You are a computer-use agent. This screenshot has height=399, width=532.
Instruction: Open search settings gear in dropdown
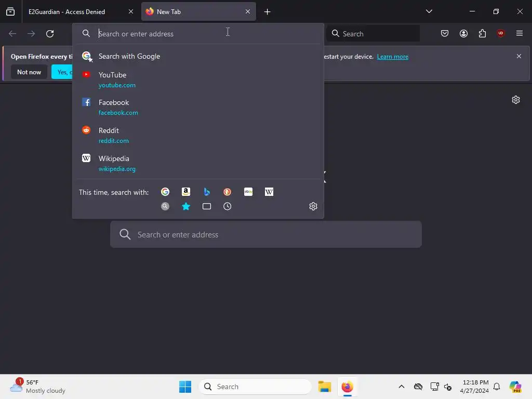tap(313, 206)
